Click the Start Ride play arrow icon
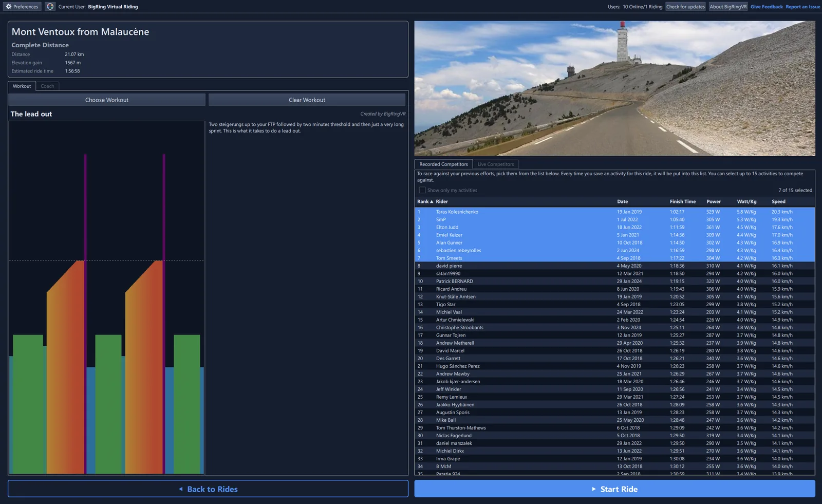The height and width of the screenshot is (504, 822). coord(594,489)
